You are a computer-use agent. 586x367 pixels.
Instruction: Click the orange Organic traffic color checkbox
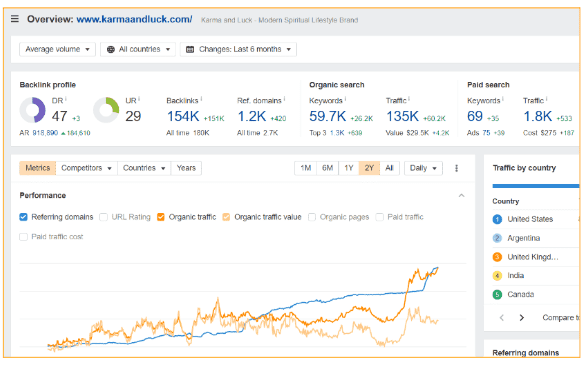tap(161, 217)
